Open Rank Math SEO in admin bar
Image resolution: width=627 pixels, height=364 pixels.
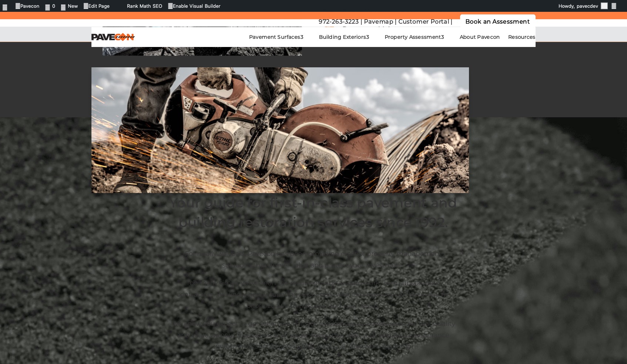click(x=144, y=6)
